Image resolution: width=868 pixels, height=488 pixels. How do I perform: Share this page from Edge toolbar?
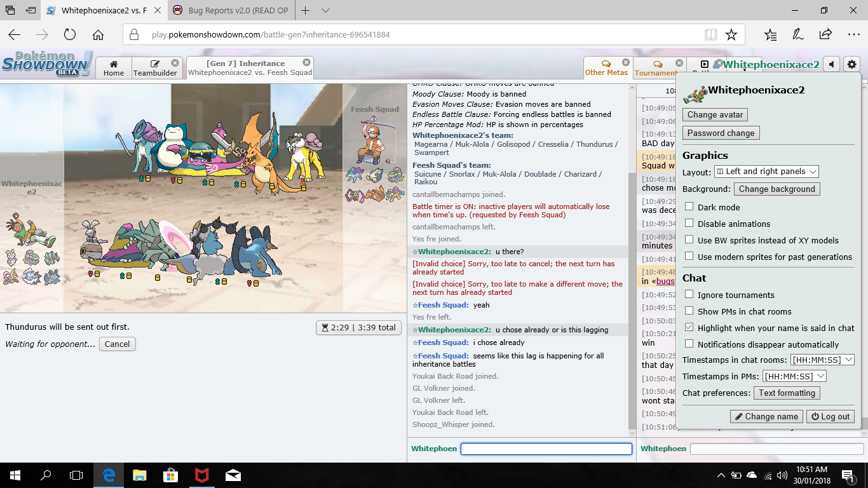[x=825, y=34]
